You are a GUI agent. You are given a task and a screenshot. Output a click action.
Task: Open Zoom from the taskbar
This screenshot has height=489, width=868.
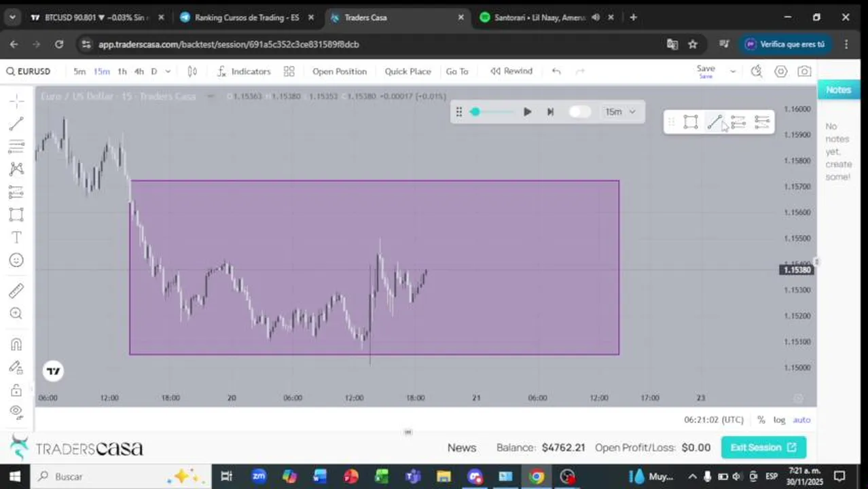(259, 476)
